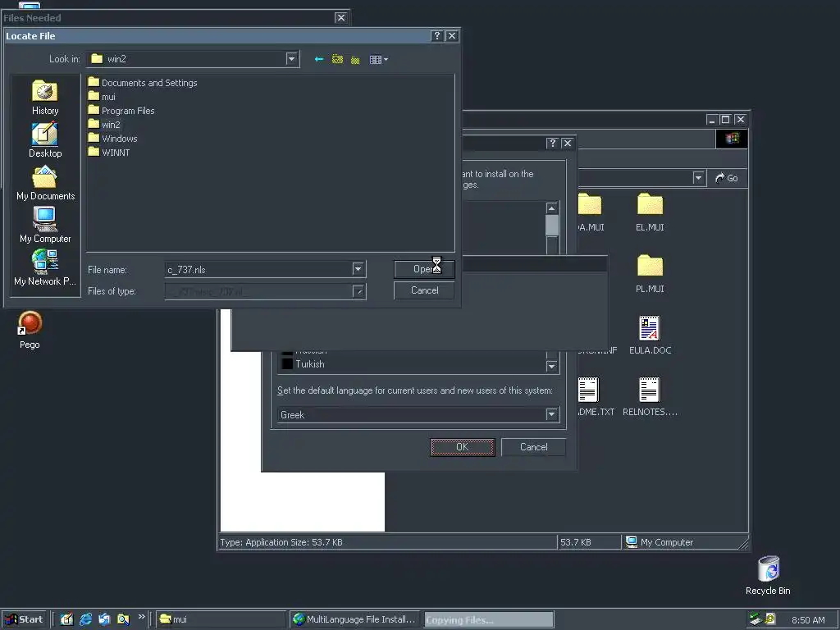This screenshot has width=840, height=630.
Task: Click the Go button in Explorer address bar
Action: coord(727,178)
